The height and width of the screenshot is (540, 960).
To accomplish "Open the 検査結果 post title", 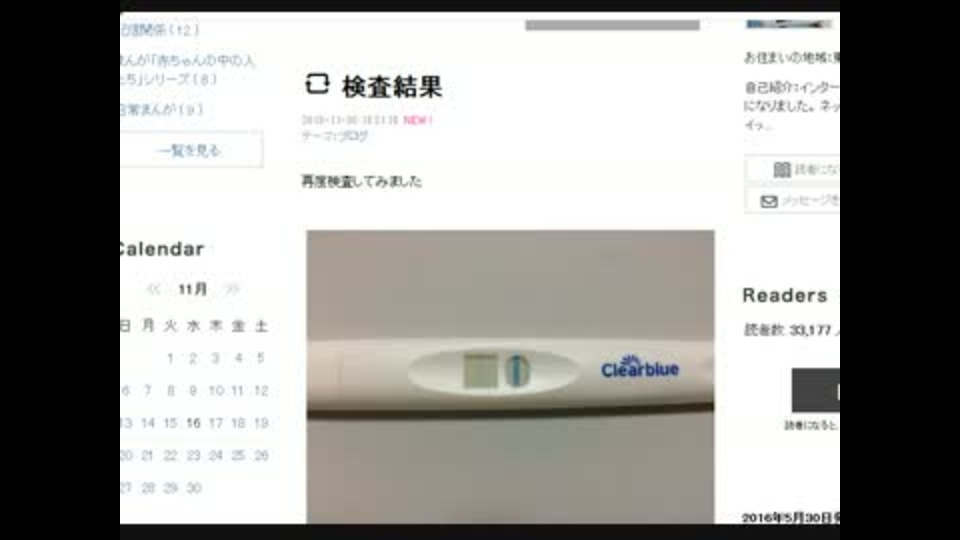I will (392, 86).
